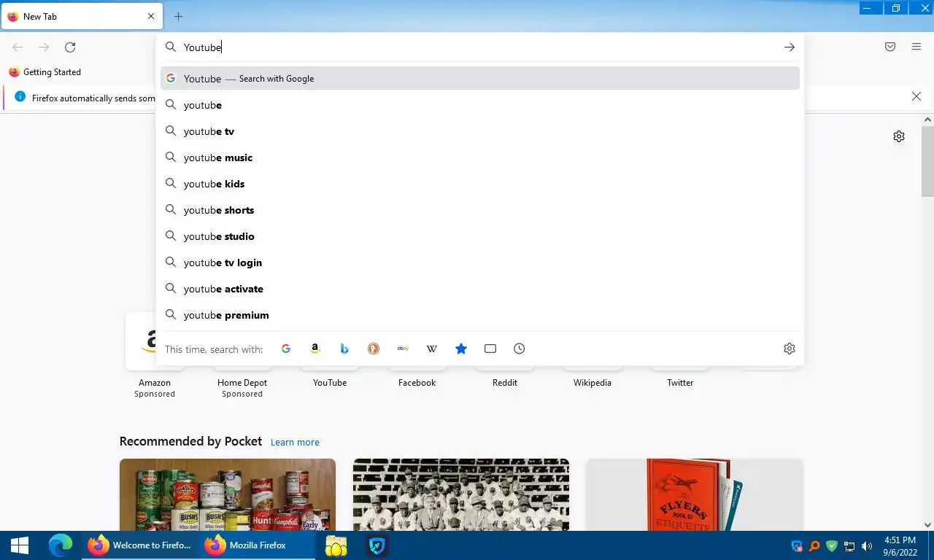Open Pocket story with Flyers etiquette book

pyautogui.click(x=695, y=494)
